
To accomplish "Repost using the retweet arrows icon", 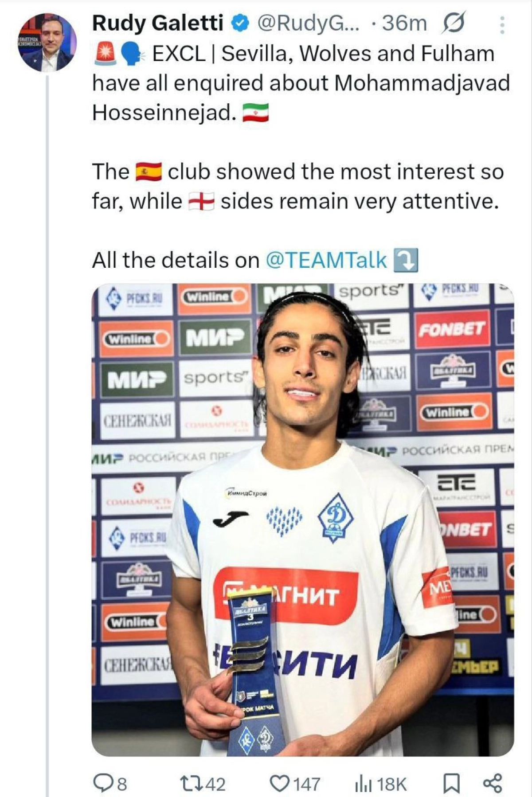I will tap(191, 783).
